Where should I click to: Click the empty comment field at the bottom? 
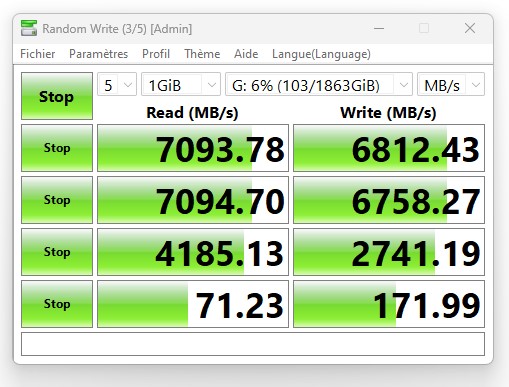coord(253,344)
